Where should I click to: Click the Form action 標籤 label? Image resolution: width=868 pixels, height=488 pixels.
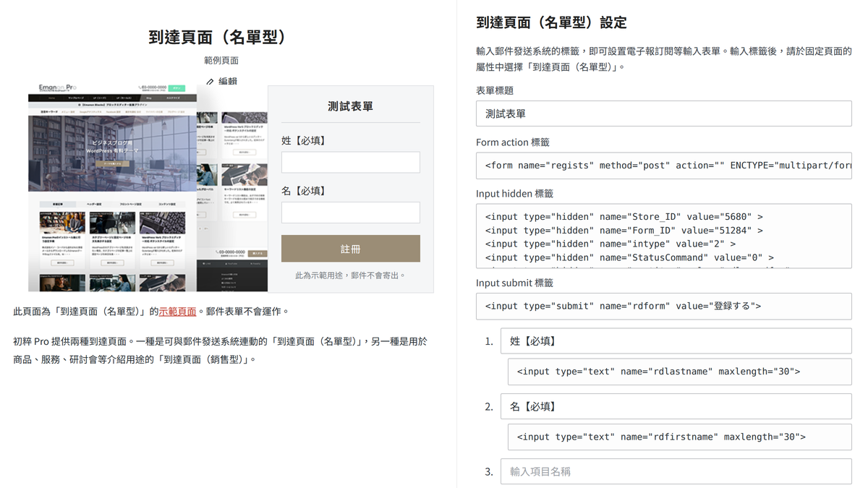coord(513,142)
